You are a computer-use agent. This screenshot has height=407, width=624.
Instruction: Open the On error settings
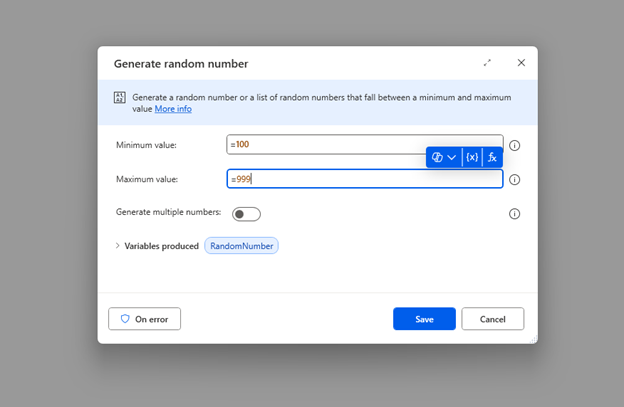[144, 319]
